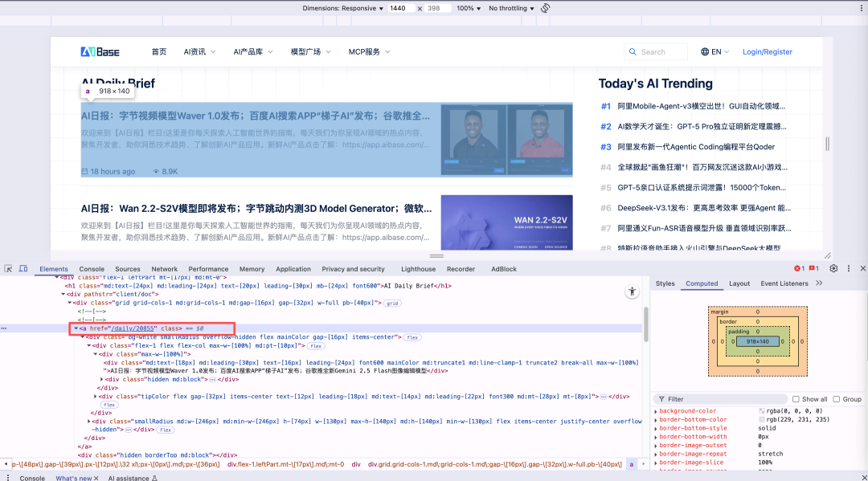868x481 pixels.
Task: Click the computed styles Filter field
Action: coord(722,398)
